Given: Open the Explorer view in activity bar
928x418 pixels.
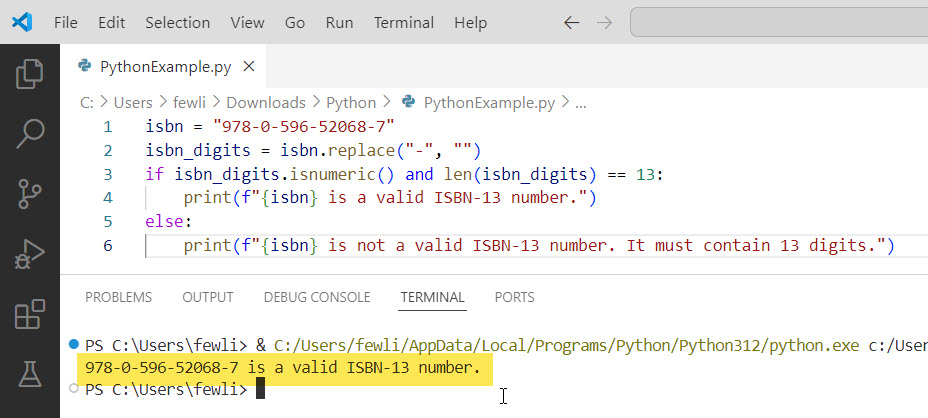Looking at the screenshot, I should pyautogui.click(x=30, y=74).
